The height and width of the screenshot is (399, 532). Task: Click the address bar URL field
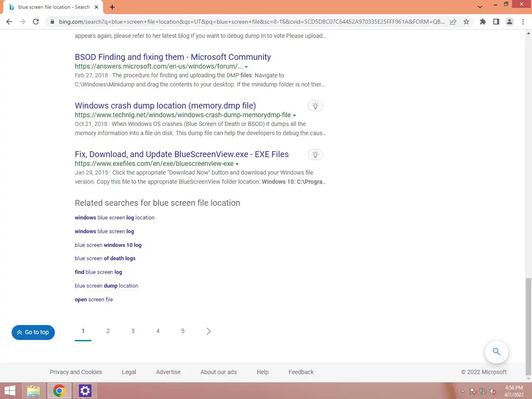point(251,22)
